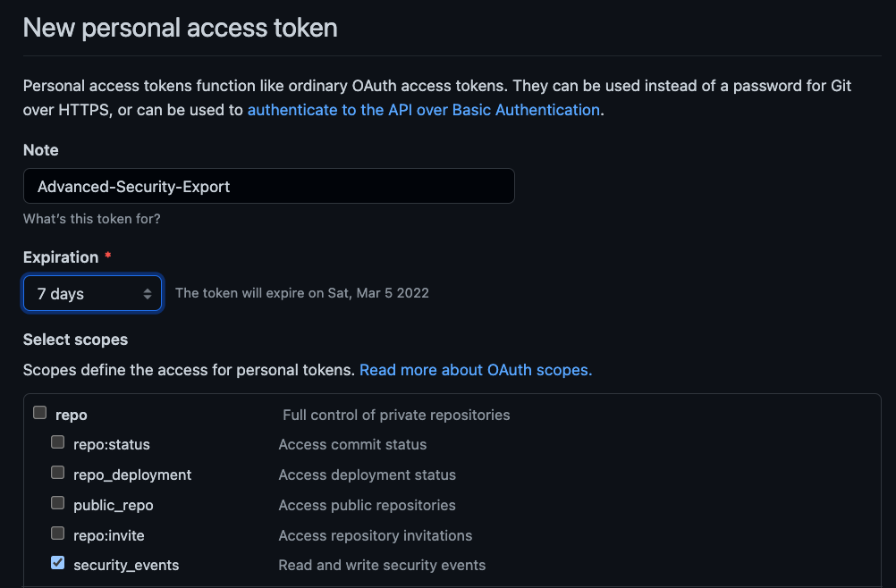Click the Expiration required asterisk
The width and height of the screenshot is (896, 588).
click(x=106, y=256)
